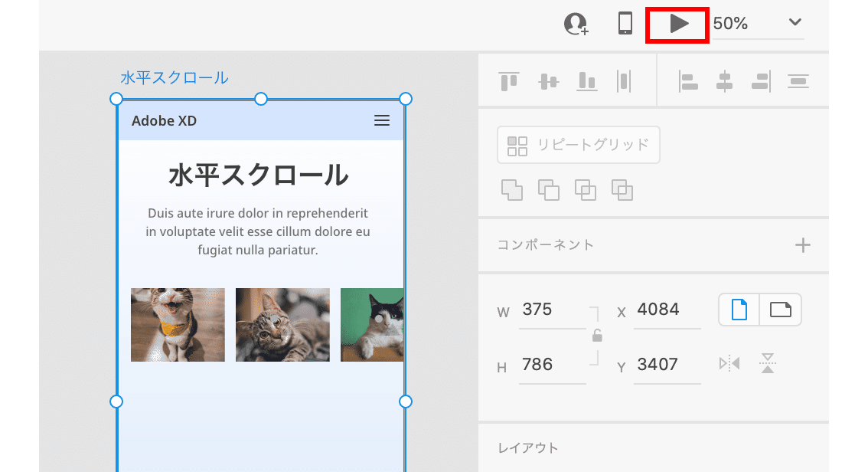
Task: Add a new component with plus icon
Action: [x=803, y=245]
